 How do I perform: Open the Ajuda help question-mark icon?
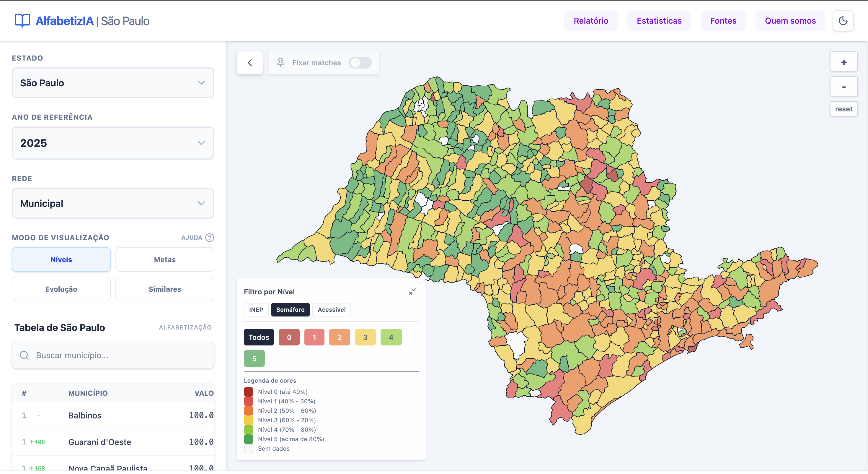(210, 238)
